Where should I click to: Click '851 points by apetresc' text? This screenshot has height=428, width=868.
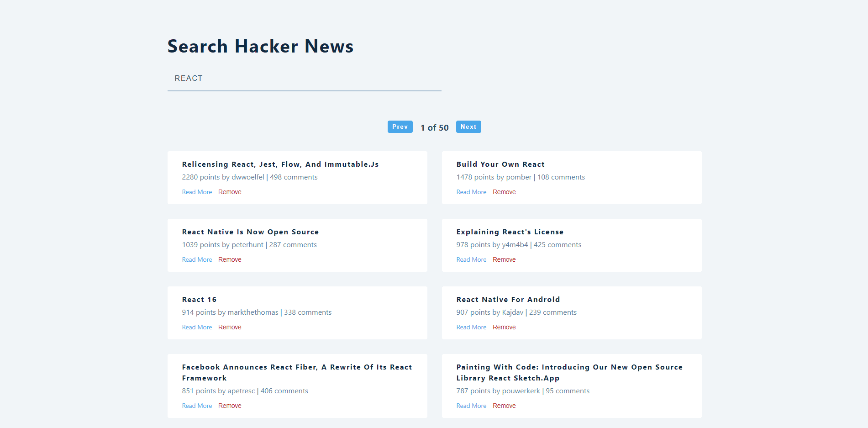218,391
